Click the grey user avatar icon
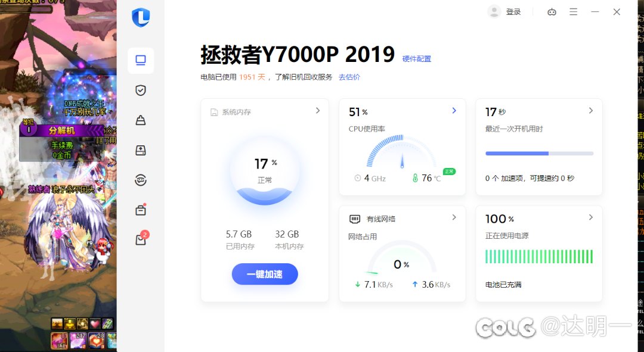The width and height of the screenshot is (644, 352). coord(494,12)
